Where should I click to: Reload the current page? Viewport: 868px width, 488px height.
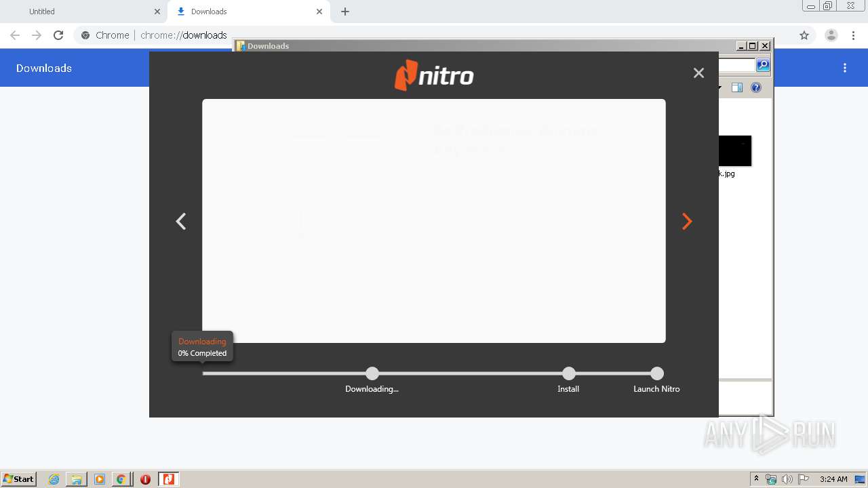[x=58, y=35]
